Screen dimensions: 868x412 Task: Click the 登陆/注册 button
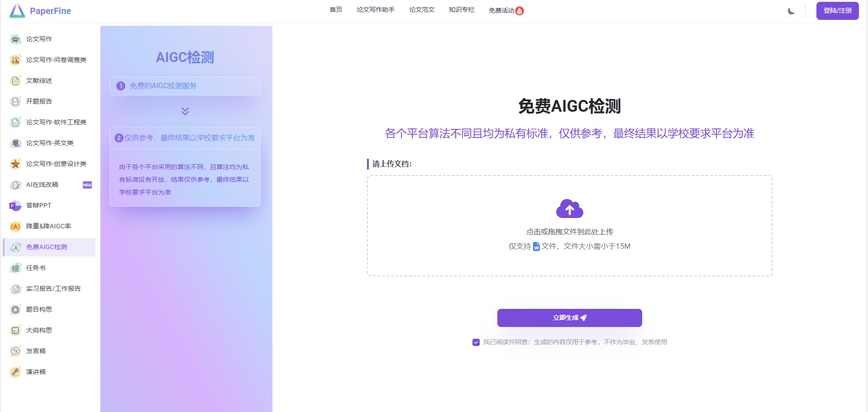837,11
